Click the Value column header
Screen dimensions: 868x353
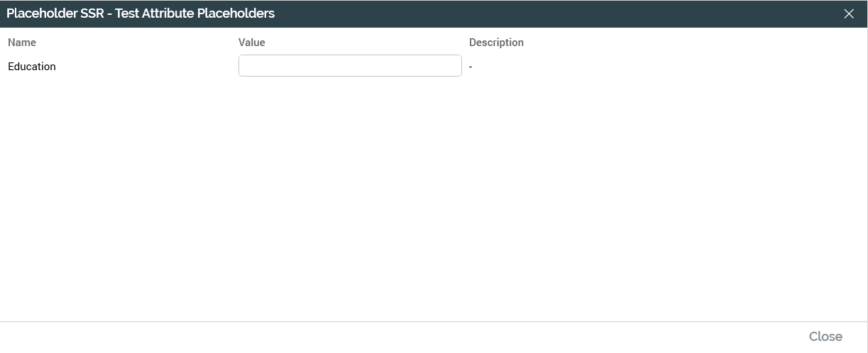click(252, 43)
